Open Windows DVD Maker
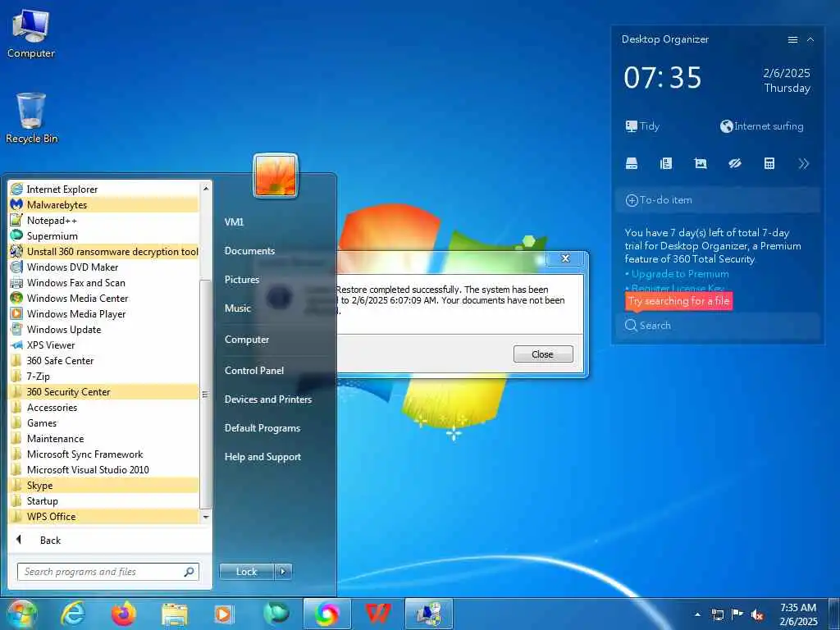The height and width of the screenshot is (630, 840). [x=104, y=267]
